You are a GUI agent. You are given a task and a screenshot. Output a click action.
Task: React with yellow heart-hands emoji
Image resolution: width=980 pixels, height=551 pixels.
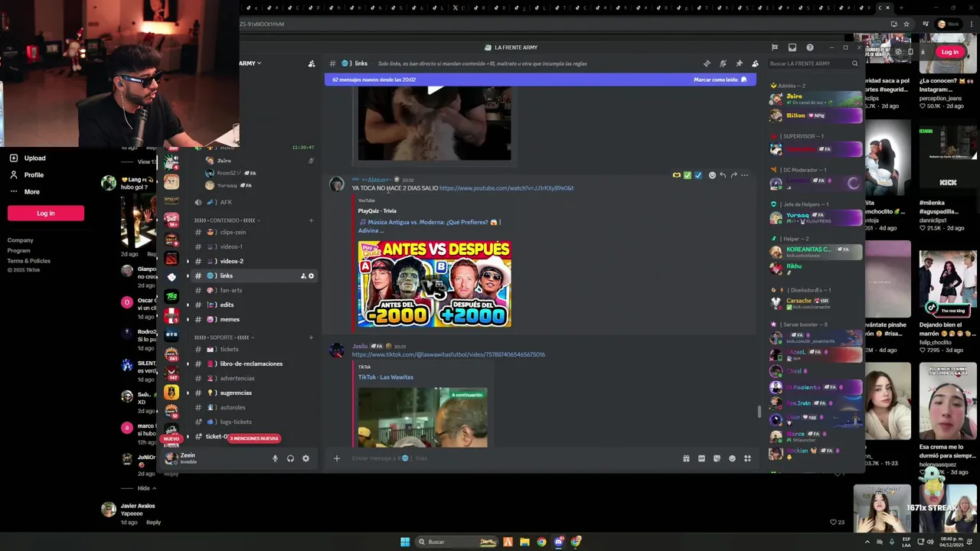point(677,175)
